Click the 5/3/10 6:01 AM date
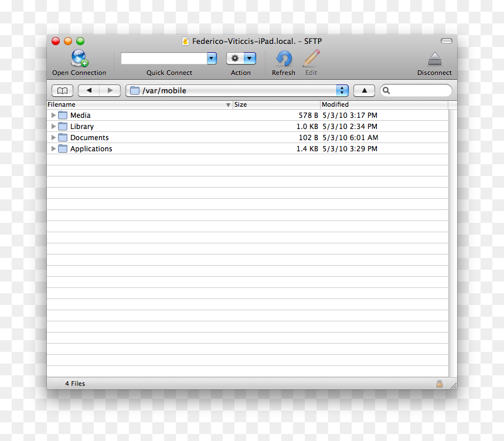Screen dimensions: 504x441 coord(350,137)
